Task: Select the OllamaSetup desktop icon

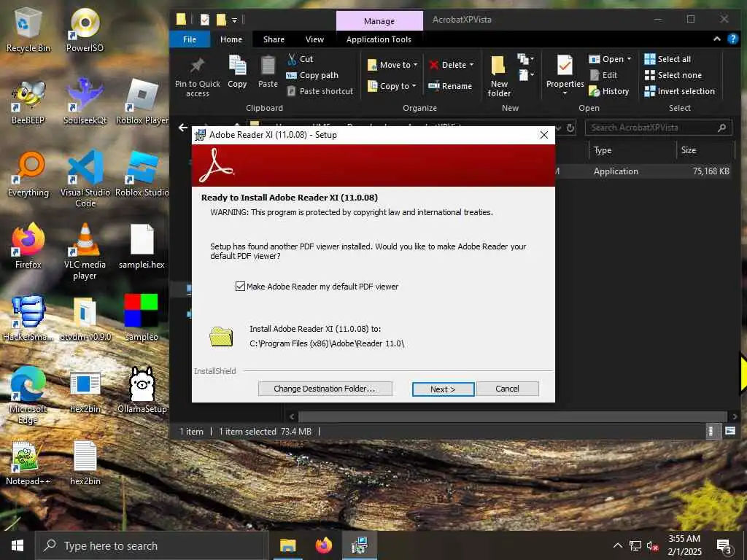Action: [x=142, y=391]
